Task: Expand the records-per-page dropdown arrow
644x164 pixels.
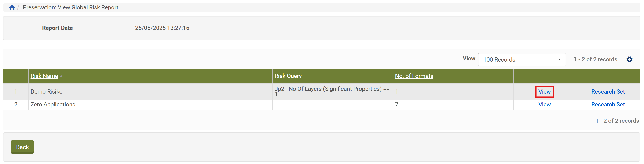Action: coord(559,59)
